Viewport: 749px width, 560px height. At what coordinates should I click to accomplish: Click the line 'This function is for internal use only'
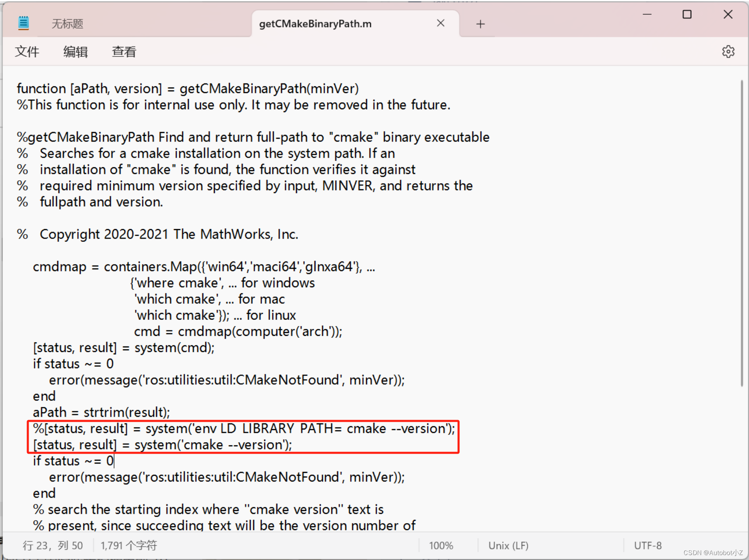234,105
